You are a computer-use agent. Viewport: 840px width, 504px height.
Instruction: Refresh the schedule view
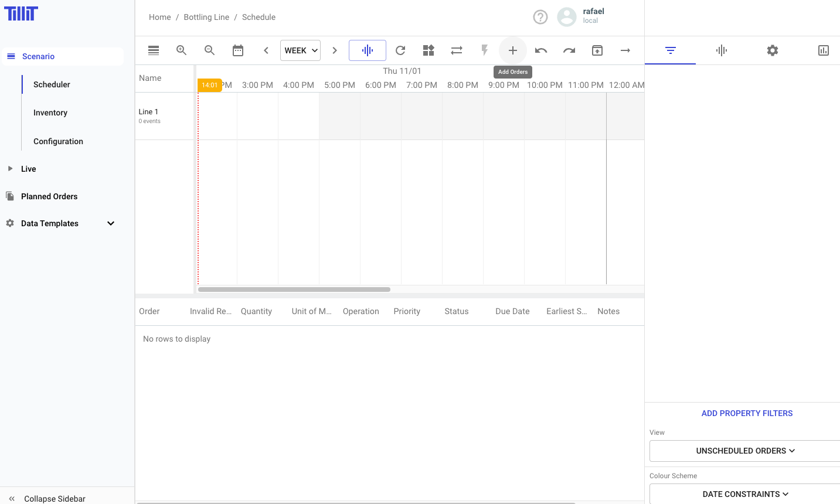pos(400,50)
